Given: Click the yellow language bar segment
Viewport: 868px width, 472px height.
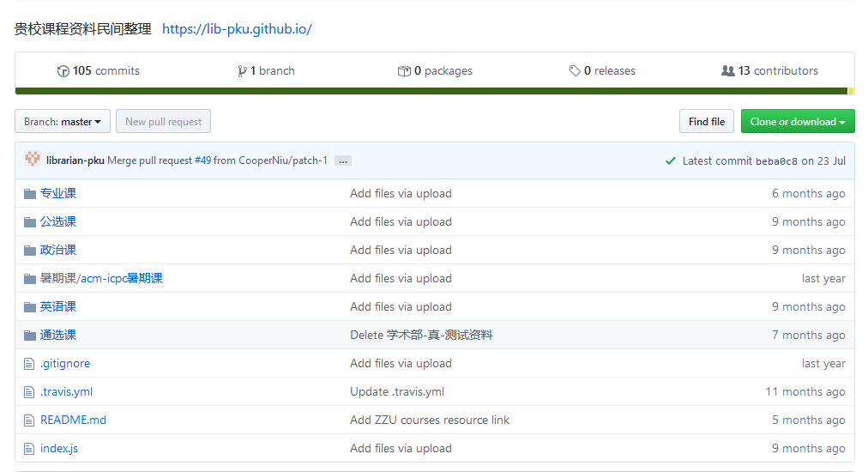Looking at the screenshot, I should click(x=851, y=91).
